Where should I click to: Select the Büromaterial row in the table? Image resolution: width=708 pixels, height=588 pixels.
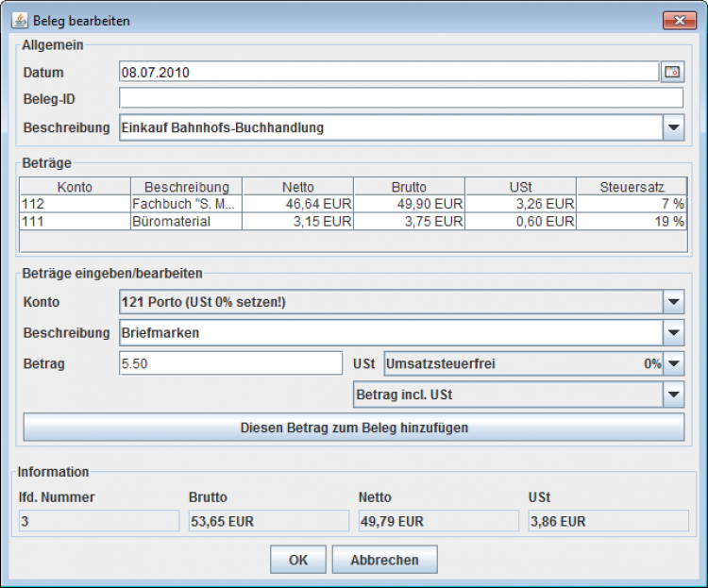[186, 222]
